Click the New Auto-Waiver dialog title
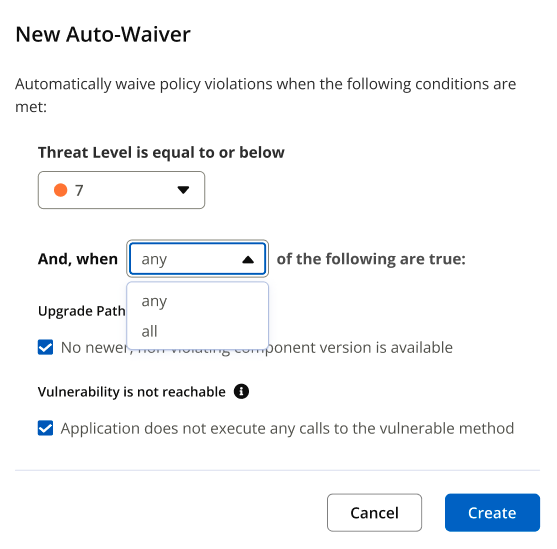Image resolution: width=557 pixels, height=549 pixels. pyautogui.click(x=103, y=34)
